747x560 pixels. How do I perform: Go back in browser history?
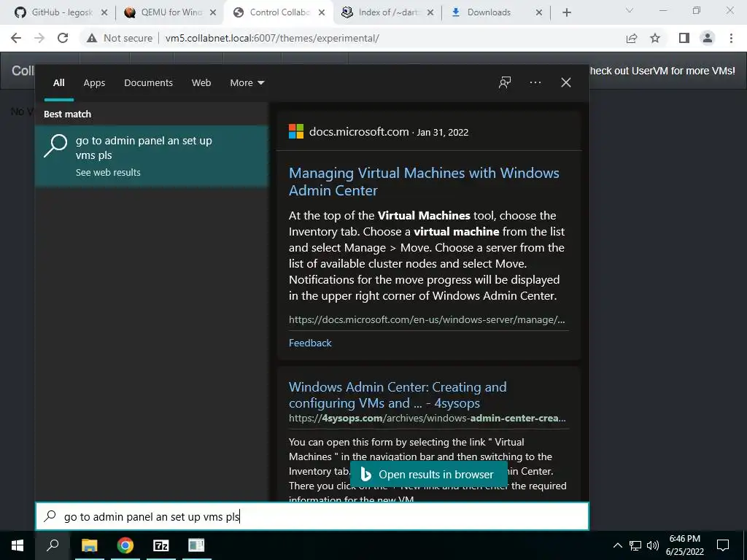(x=16, y=38)
